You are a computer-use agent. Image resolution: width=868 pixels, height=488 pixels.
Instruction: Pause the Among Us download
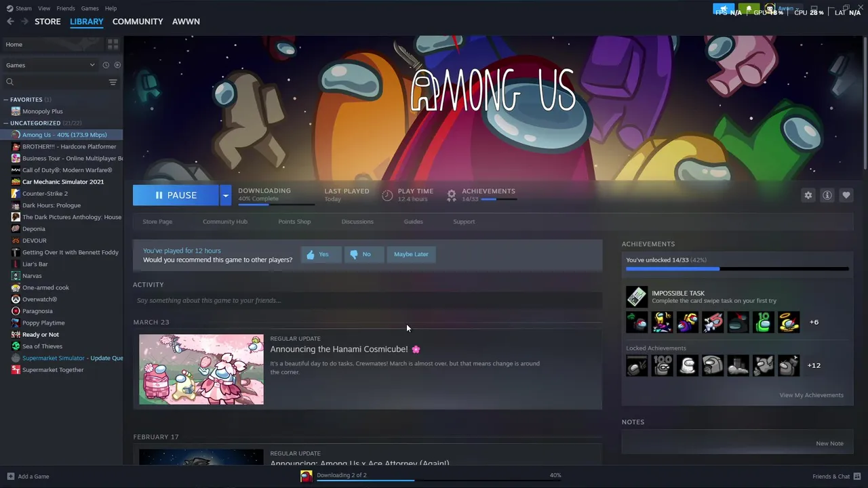pyautogui.click(x=176, y=195)
